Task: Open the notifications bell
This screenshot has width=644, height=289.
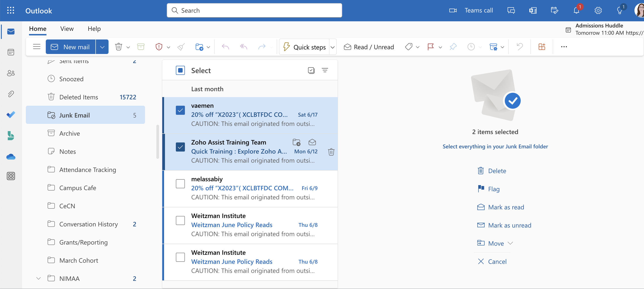Action: [x=576, y=10]
